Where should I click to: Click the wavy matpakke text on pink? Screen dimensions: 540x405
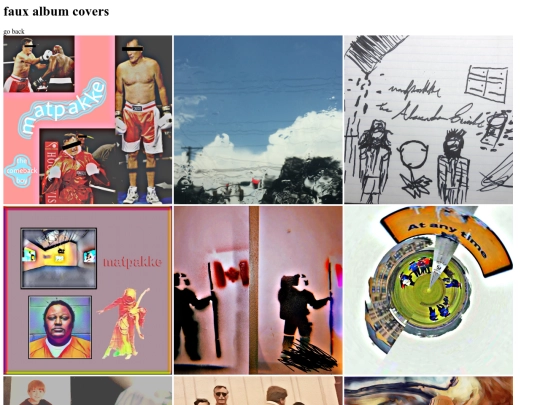point(62,108)
